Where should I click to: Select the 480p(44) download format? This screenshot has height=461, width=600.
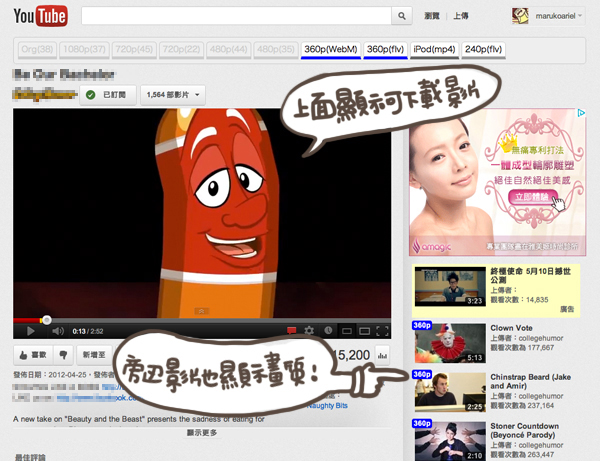[228, 50]
